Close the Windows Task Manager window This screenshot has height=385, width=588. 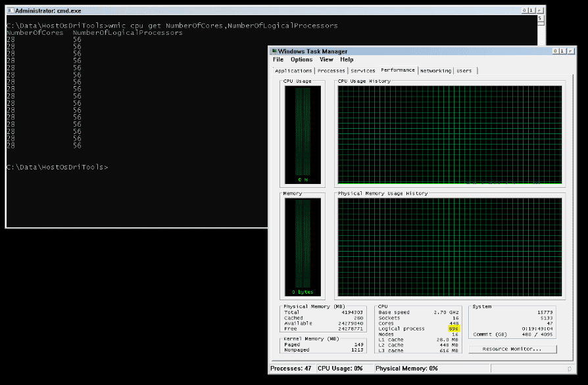tap(570, 51)
